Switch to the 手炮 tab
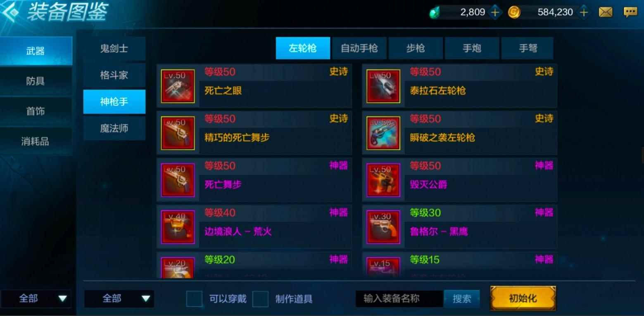 point(472,48)
